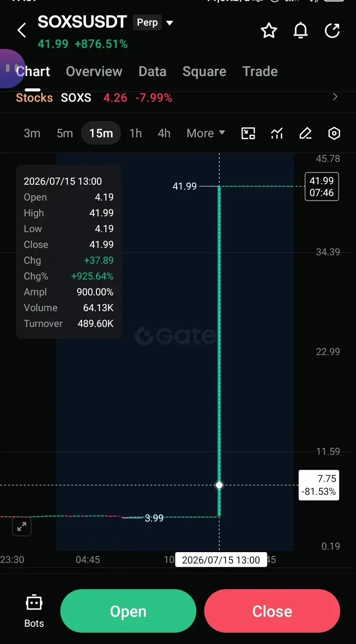Add SOXSUSDT to favorites with star icon
Viewport: 356px width, 644px height.
tap(269, 31)
